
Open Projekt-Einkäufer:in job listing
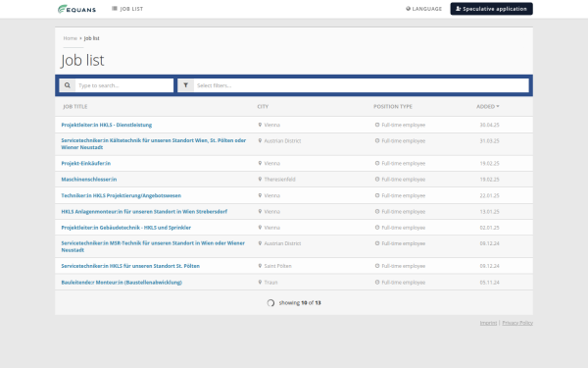tap(86, 163)
